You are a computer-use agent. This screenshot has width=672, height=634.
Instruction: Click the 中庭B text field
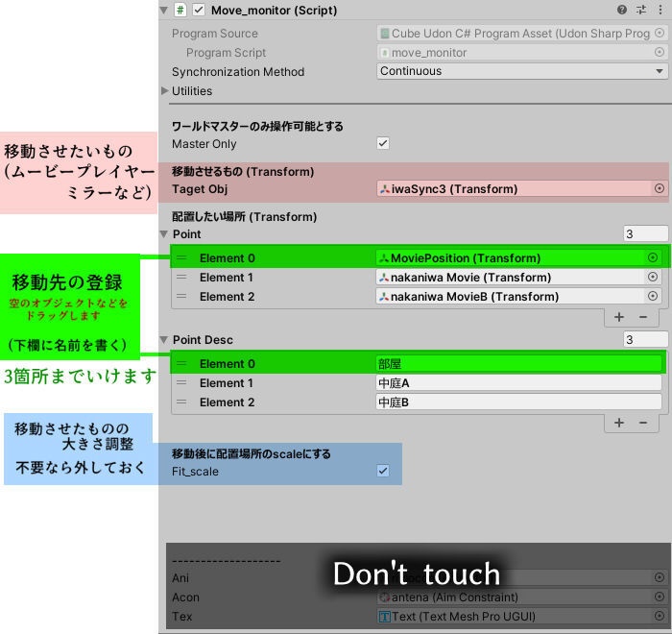click(519, 402)
